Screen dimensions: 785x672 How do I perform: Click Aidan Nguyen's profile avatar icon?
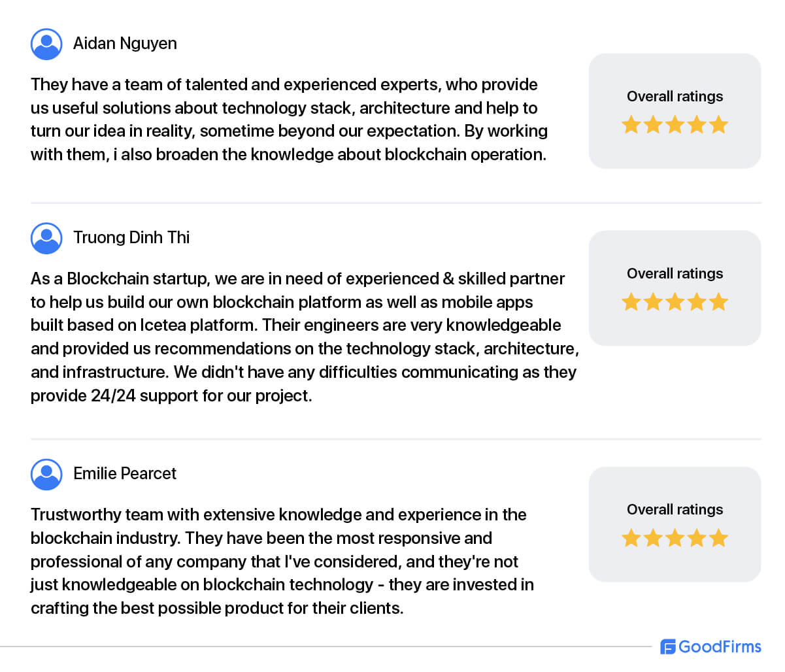point(46,44)
